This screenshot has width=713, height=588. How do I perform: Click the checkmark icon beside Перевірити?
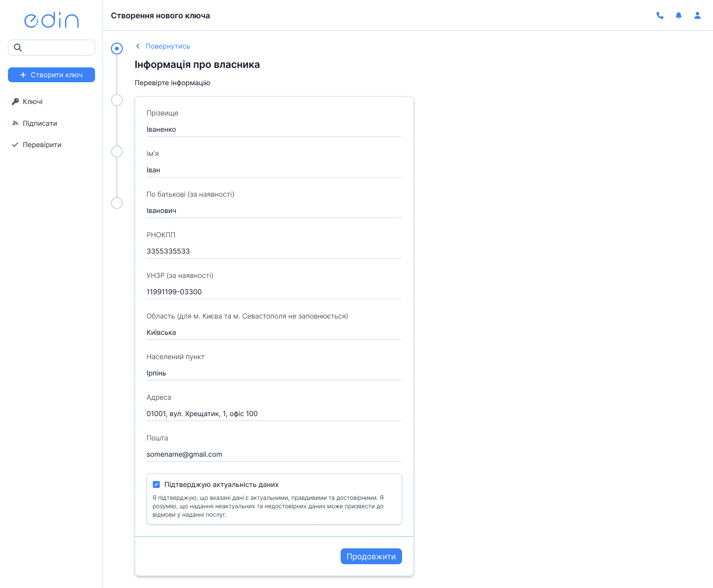[15, 145]
